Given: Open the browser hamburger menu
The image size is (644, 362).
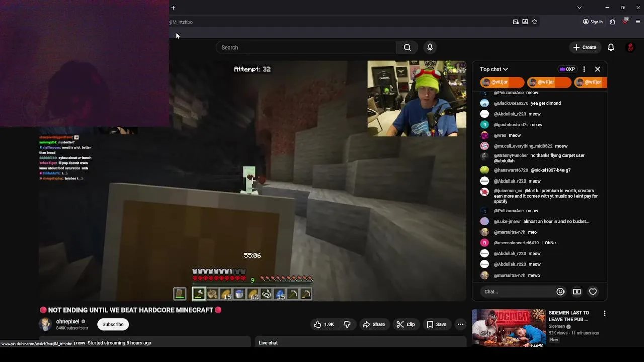Looking at the screenshot, I should [x=638, y=22].
